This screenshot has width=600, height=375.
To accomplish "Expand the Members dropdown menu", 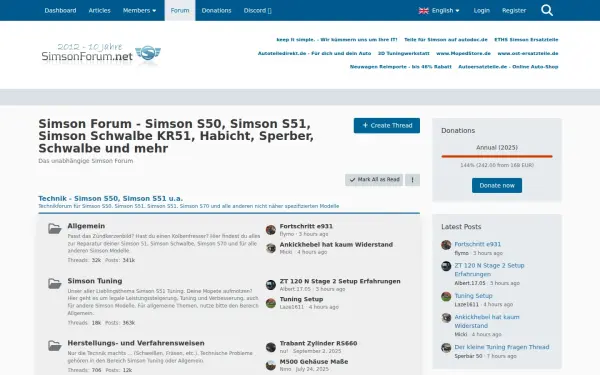I will 139,10.
